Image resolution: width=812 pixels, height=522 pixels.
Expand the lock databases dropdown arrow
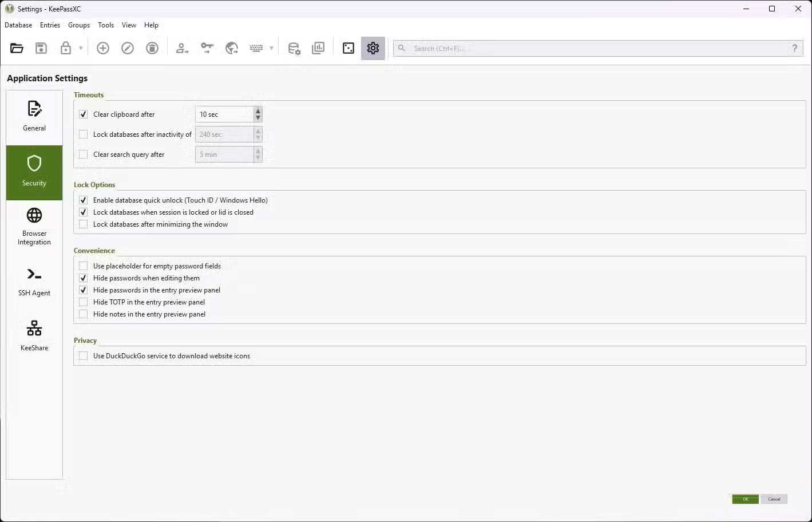click(x=80, y=48)
